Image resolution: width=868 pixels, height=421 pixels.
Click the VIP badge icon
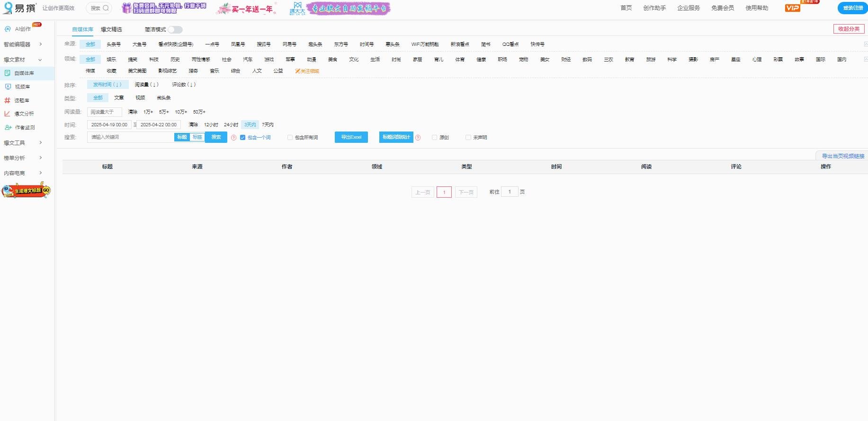792,8
